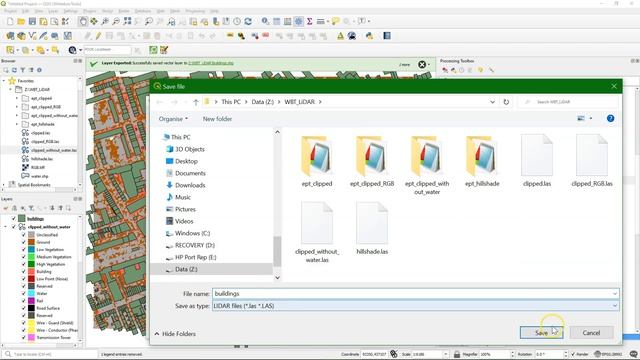This screenshot has height=360, width=640.
Task: Open the Save as type dropdown
Action: coord(614,306)
